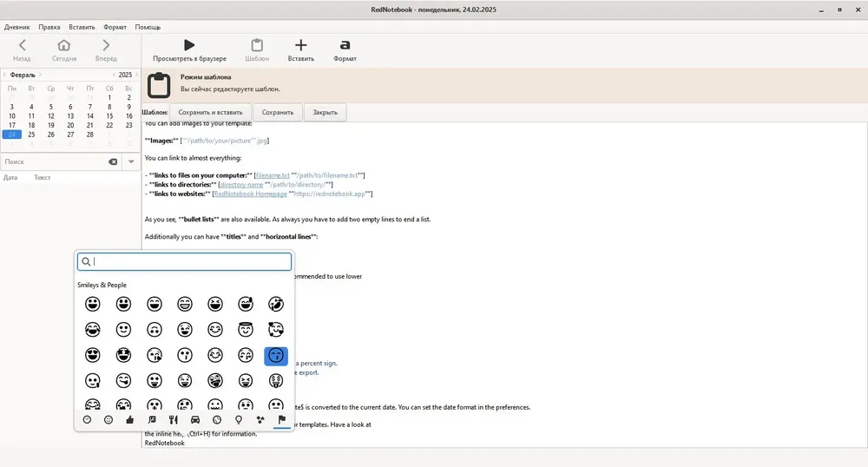Insert the heart-eyes emoji
868x467 pixels.
(93, 355)
